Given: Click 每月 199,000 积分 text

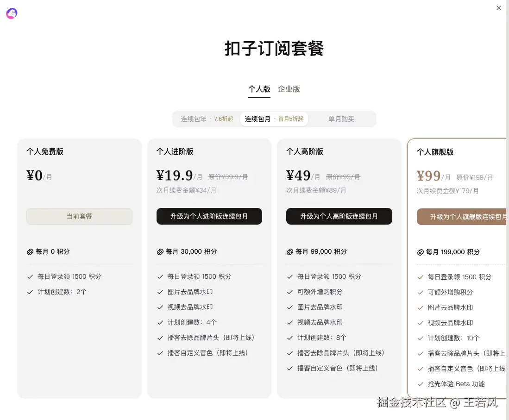Looking at the screenshot, I should pyautogui.click(x=453, y=252).
